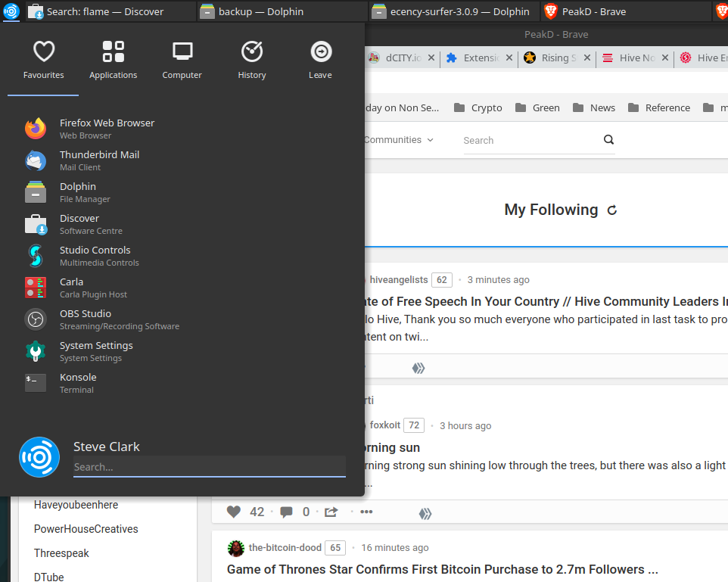728x582 pixels.
Task: Close the dCITY.io browser tab
Action: [431, 58]
